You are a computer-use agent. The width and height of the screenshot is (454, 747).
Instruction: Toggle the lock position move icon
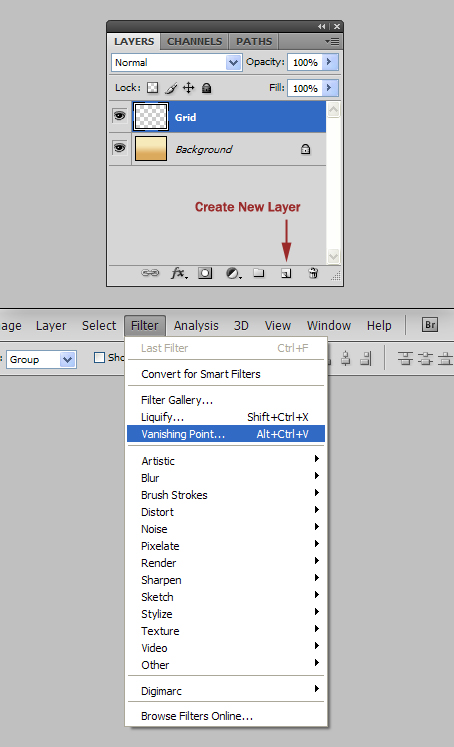click(189, 88)
